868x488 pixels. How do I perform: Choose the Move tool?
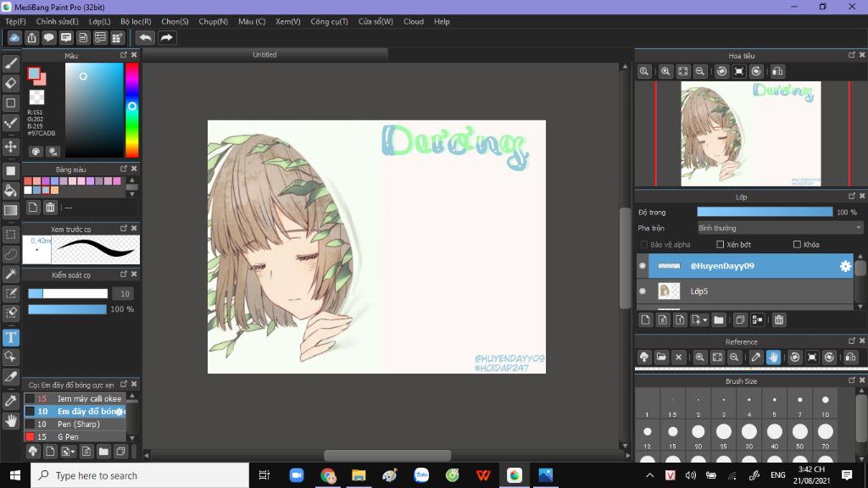tap(11, 147)
